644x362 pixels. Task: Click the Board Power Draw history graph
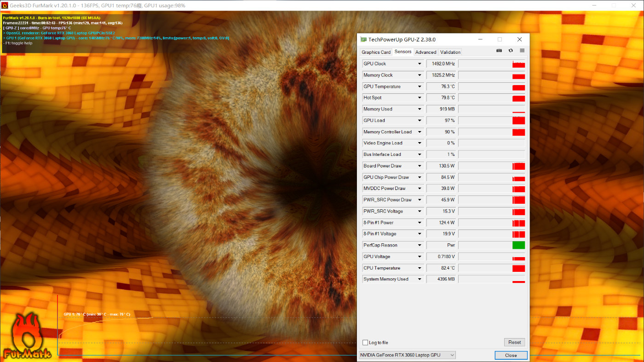[492, 166]
